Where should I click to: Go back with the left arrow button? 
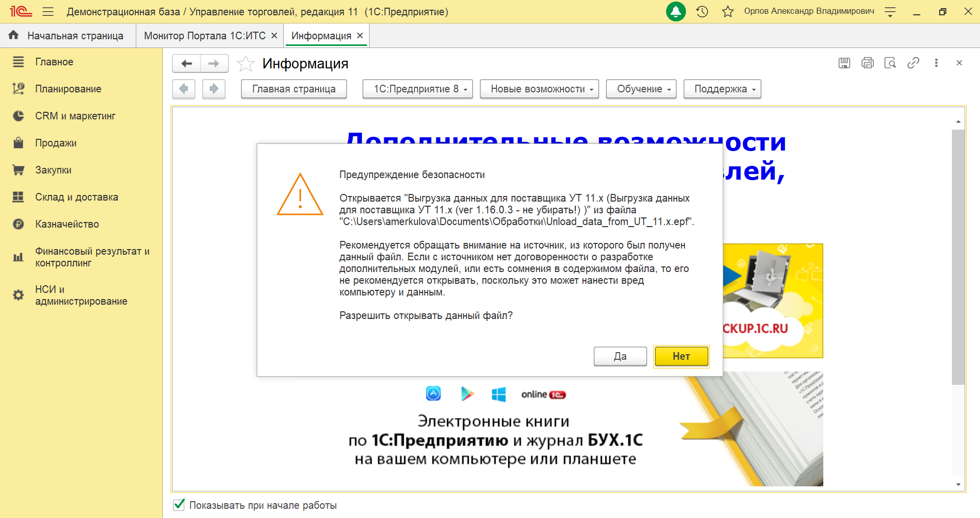click(x=187, y=63)
